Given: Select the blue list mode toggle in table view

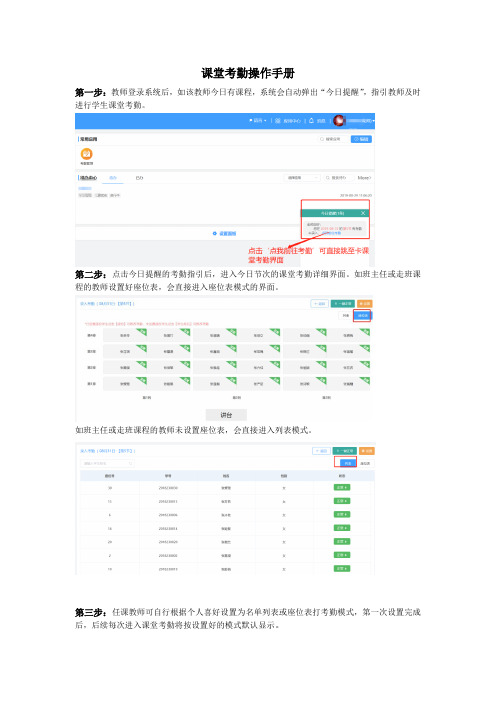Looking at the screenshot, I should [348, 463].
